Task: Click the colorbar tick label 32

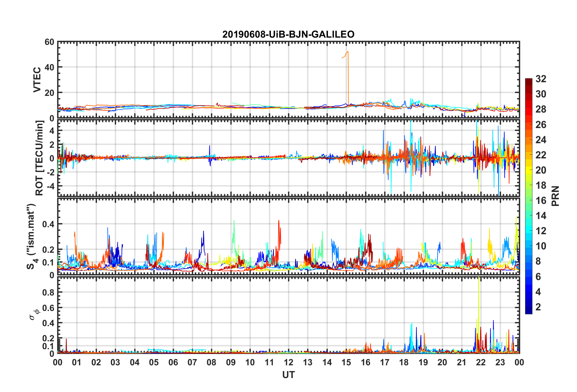Action: tap(541, 79)
